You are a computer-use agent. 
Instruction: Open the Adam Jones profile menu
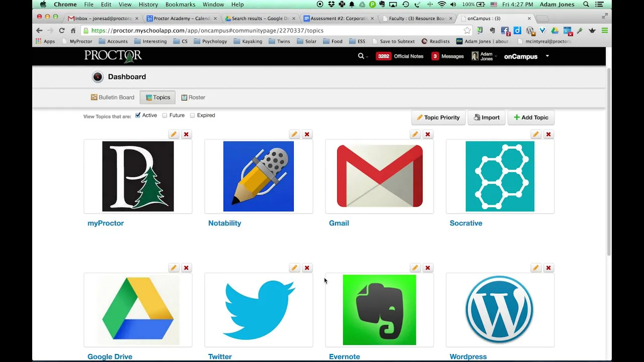pyautogui.click(x=483, y=56)
